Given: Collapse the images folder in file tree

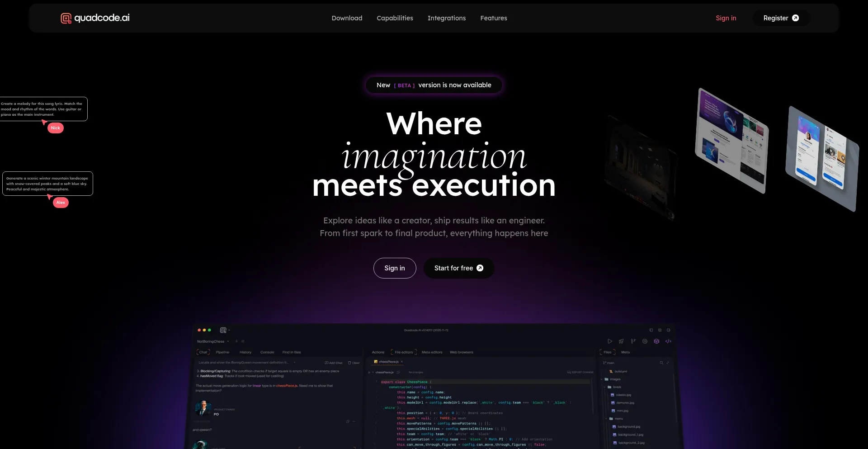Looking at the screenshot, I should point(602,379).
